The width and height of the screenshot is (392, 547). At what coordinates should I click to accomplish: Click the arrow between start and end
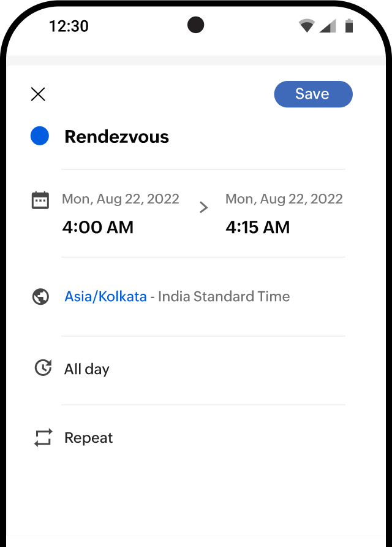(204, 208)
